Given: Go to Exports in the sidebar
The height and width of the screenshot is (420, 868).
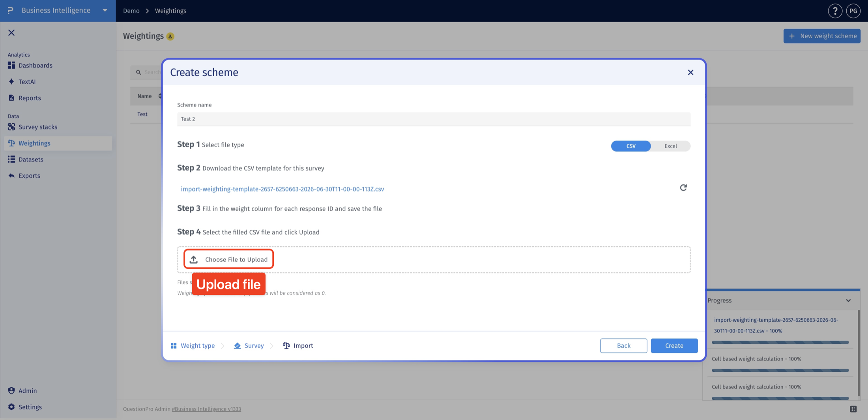Looking at the screenshot, I should pos(29,176).
